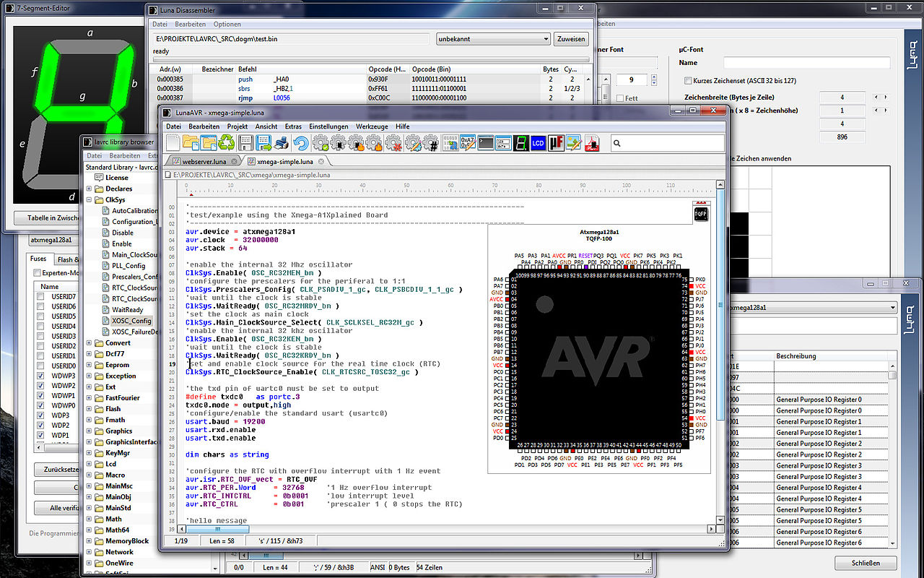Open the Werkzeuge menu

point(372,126)
